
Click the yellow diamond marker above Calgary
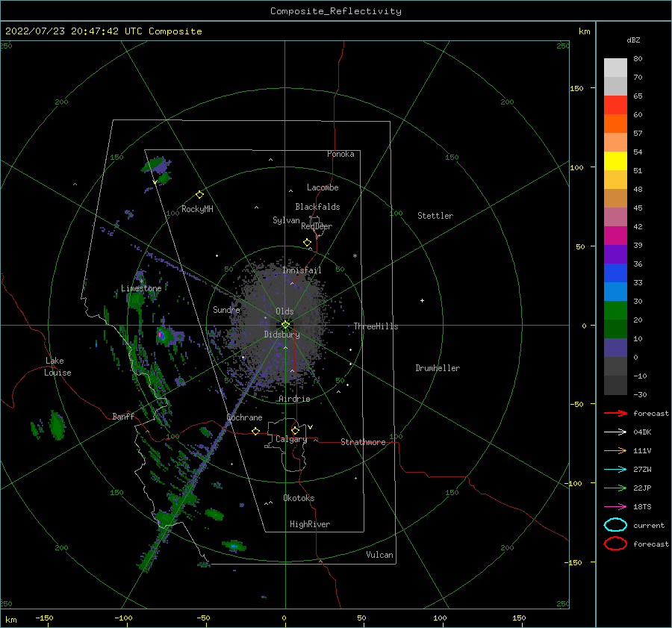(x=295, y=430)
